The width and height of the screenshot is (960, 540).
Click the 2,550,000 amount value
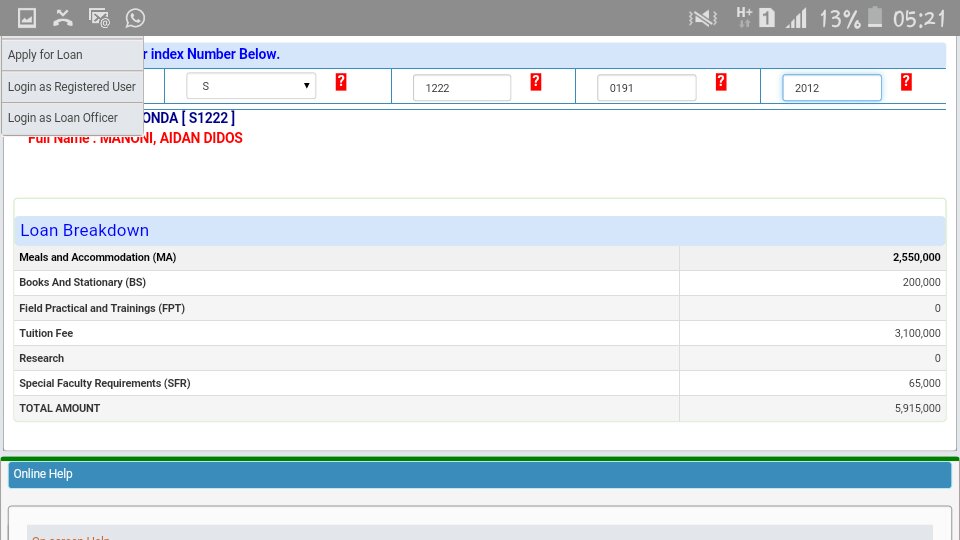coord(917,257)
